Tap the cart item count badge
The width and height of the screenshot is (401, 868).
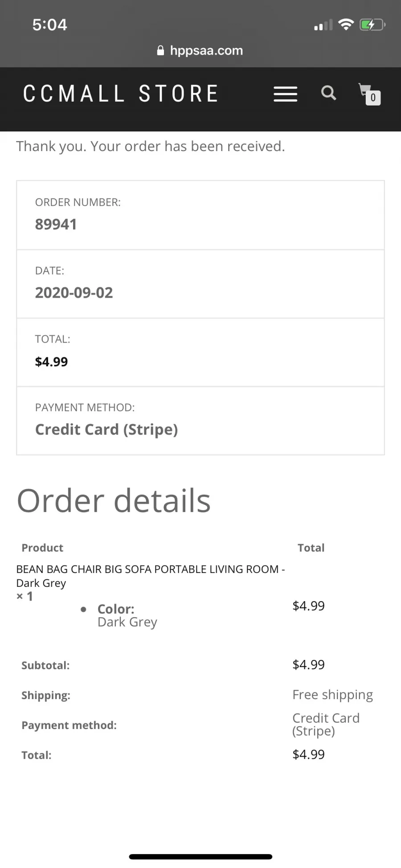point(373,98)
